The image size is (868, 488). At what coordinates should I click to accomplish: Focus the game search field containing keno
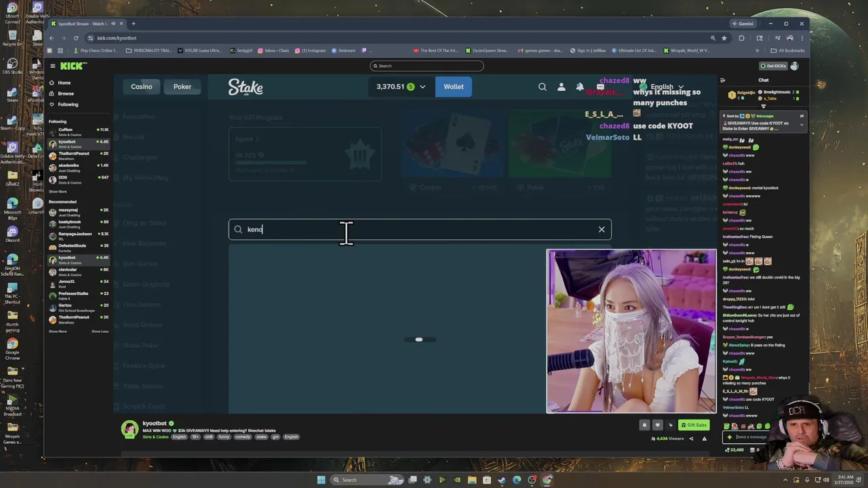tap(420, 229)
